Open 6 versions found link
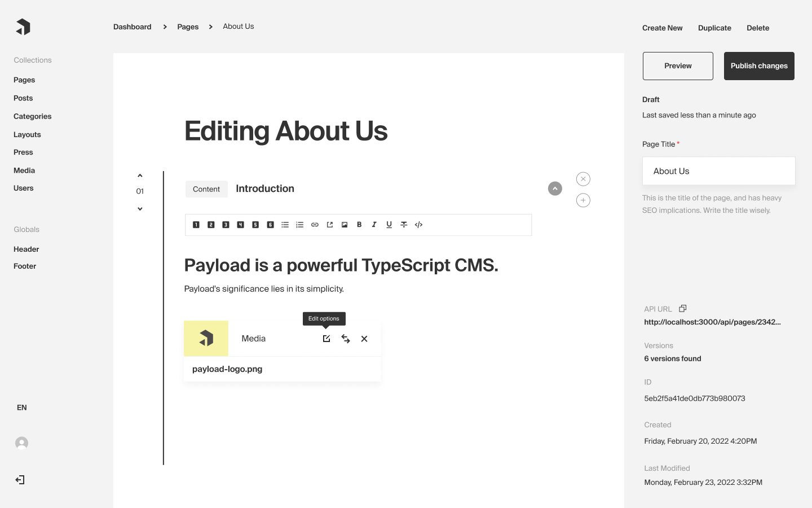 point(673,358)
